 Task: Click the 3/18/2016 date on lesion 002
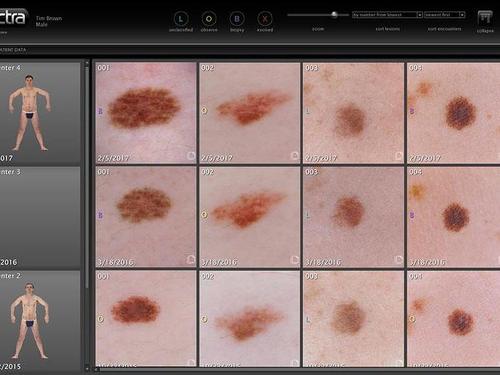point(219,262)
